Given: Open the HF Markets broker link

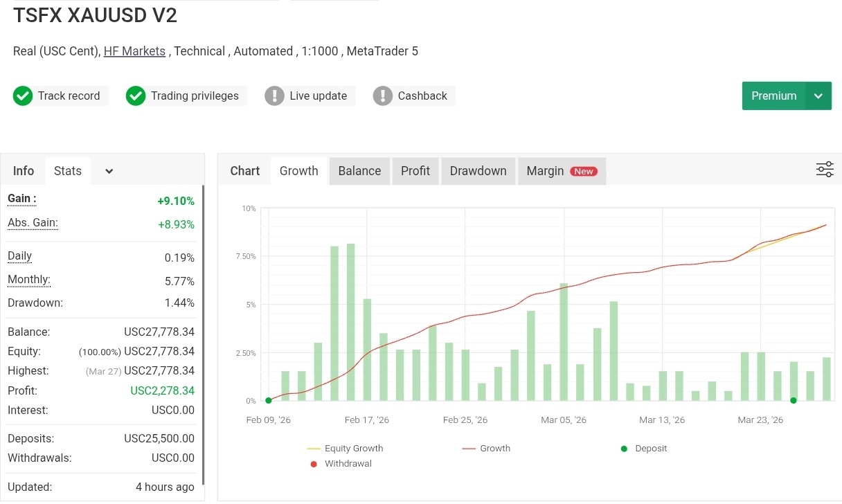Looking at the screenshot, I should pyautogui.click(x=134, y=51).
